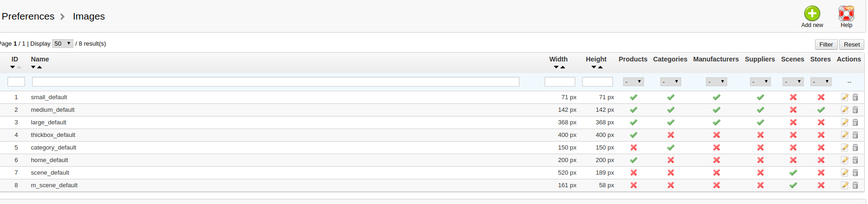Click the ID filter input box
The width and height of the screenshot is (868, 204).
pyautogui.click(x=16, y=82)
